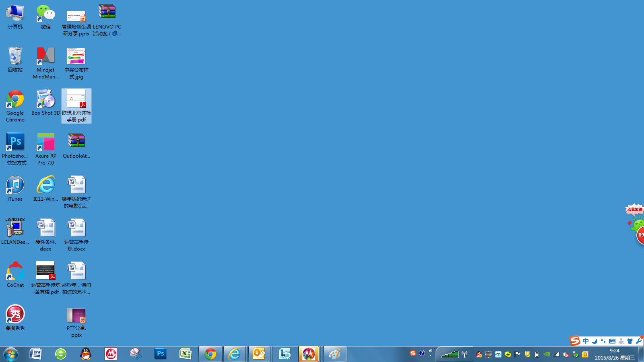This screenshot has height=362, width=644.
Task: Open the 回收站 recycle bin
Action: [15, 60]
